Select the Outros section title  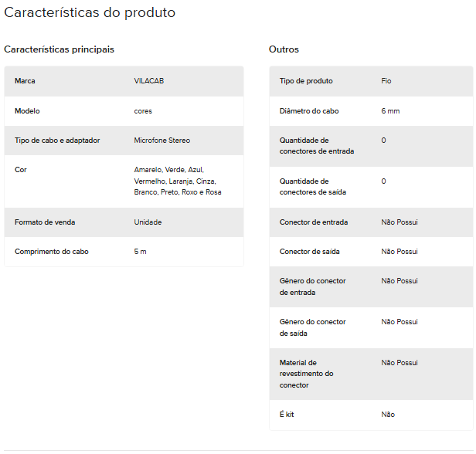coord(284,49)
